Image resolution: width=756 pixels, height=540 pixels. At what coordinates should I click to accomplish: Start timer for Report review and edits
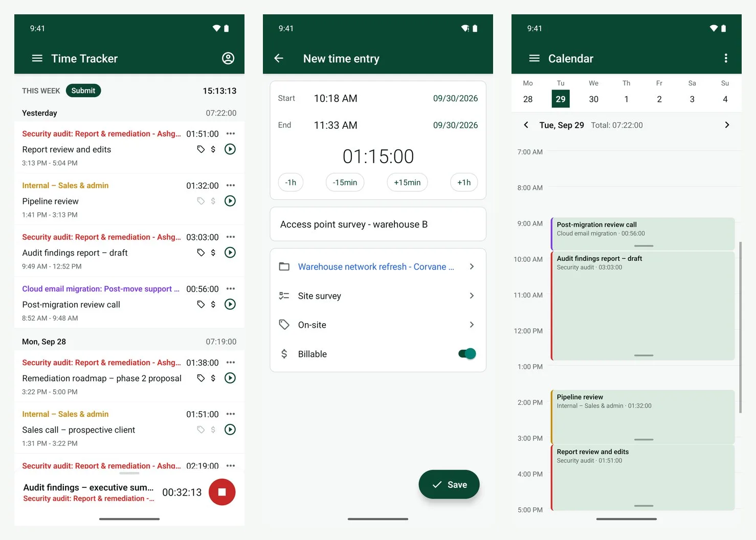click(230, 149)
